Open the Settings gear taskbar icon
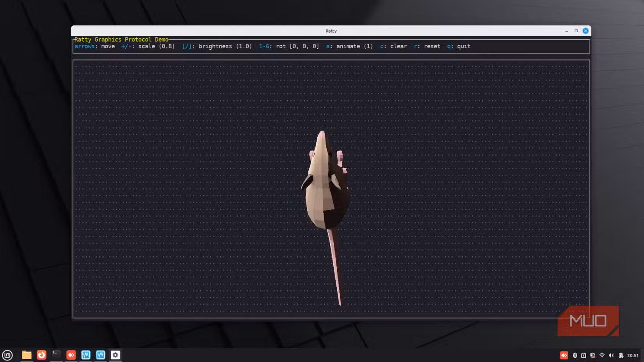The image size is (644, 362). coord(115,355)
